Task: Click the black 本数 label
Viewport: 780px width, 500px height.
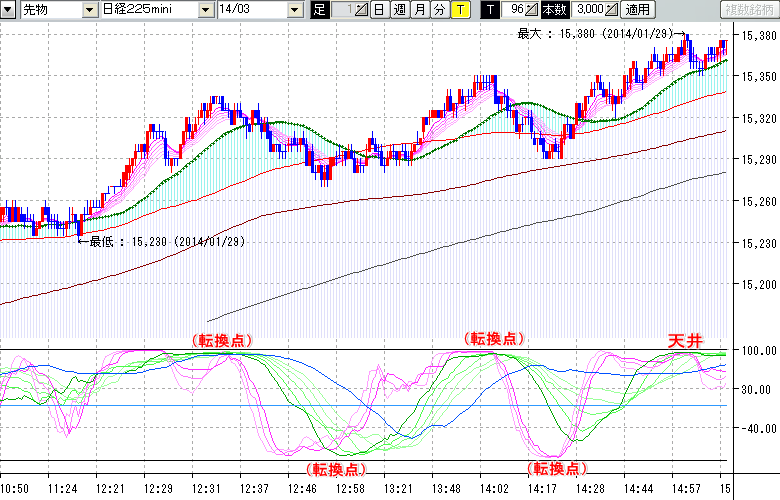Action: (555, 10)
